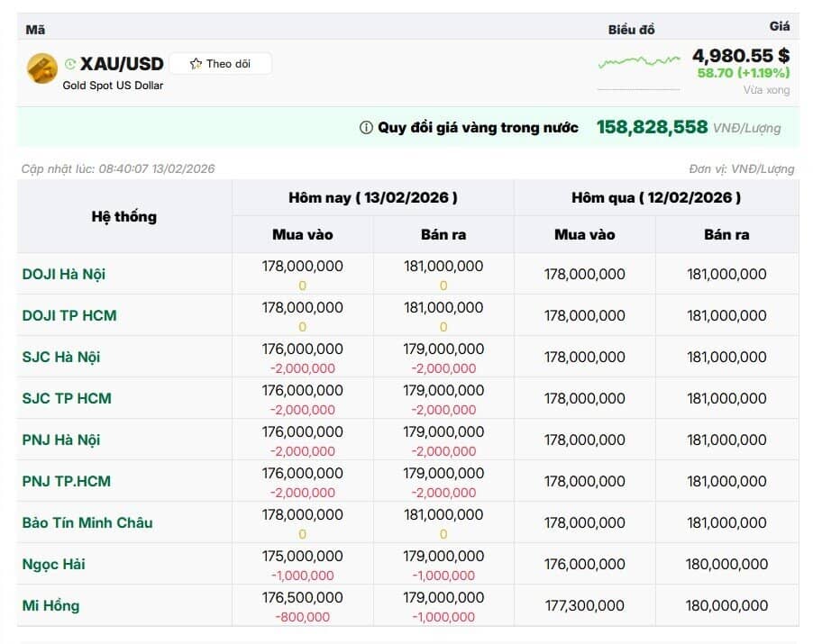813x644 pixels.
Task: Open PNJ Hà Nội gold price link
Action: pyautogui.click(x=61, y=440)
